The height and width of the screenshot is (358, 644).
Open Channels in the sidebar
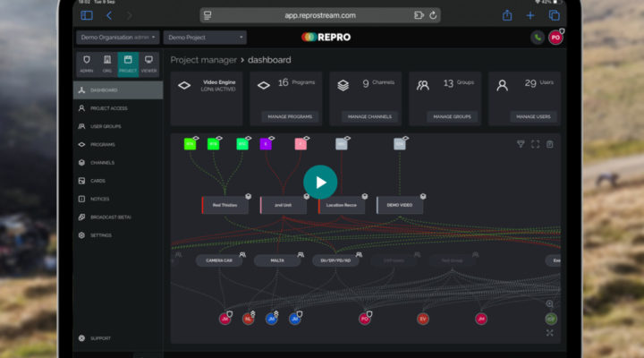pos(118,162)
